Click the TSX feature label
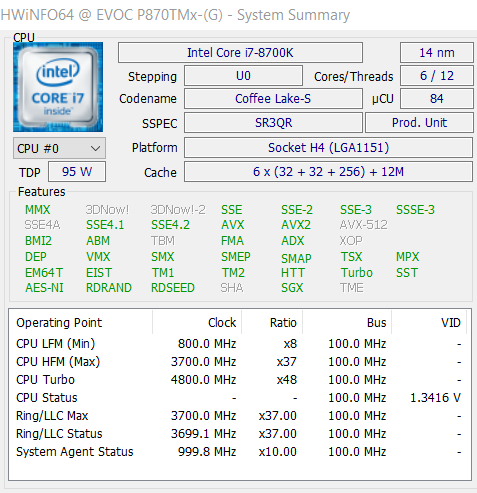The height and width of the screenshot is (493, 477). pyautogui.click(x=351, y=257)
